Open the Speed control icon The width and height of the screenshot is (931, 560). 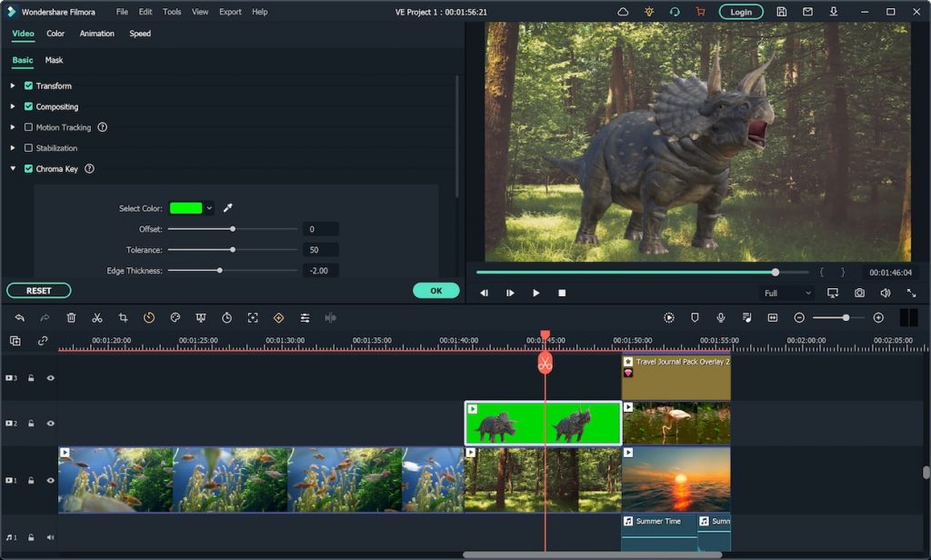click(150, 318)
